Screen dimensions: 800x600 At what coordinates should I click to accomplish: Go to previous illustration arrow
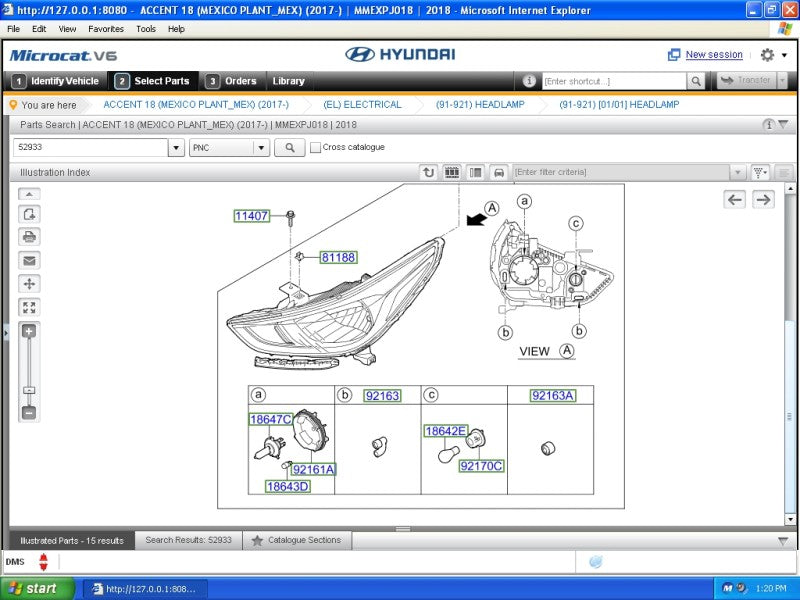point(735,200)
